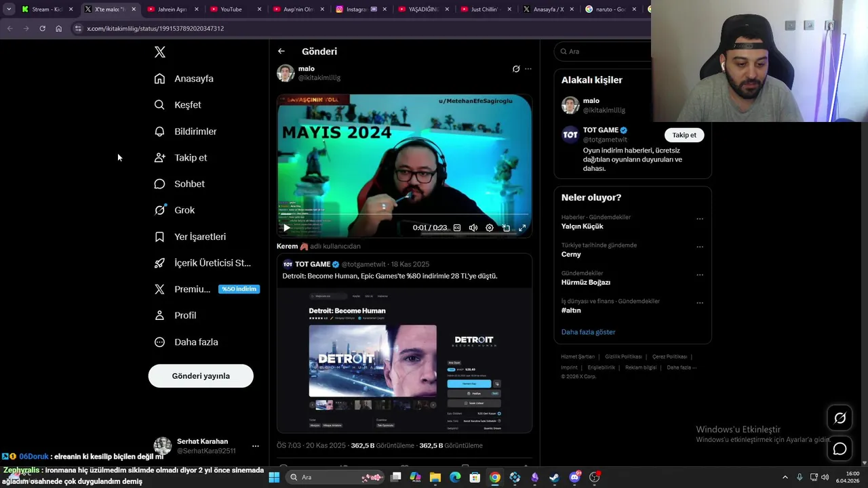Open Steam from taskbar
Screen dimensions: 868x488
pos(555,477)
